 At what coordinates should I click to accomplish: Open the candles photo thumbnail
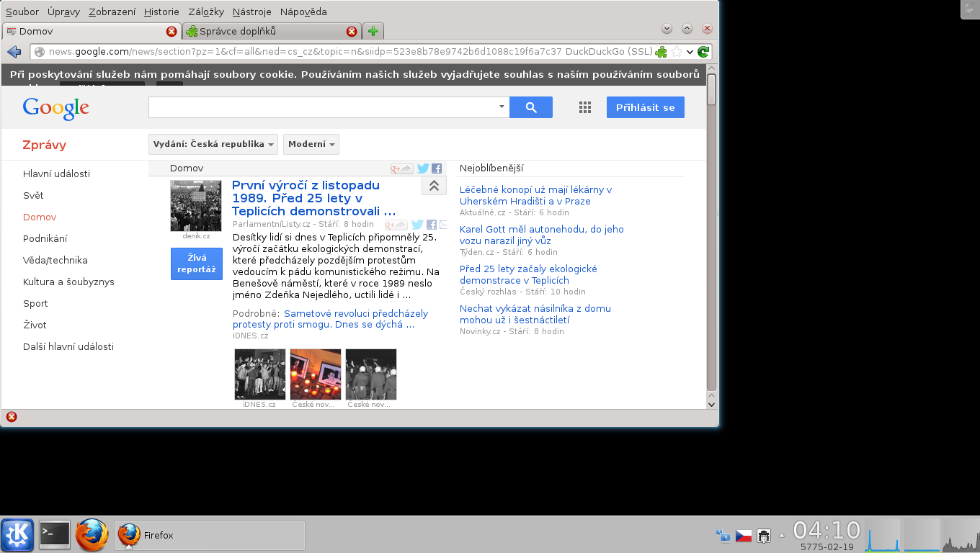(316, 374)
